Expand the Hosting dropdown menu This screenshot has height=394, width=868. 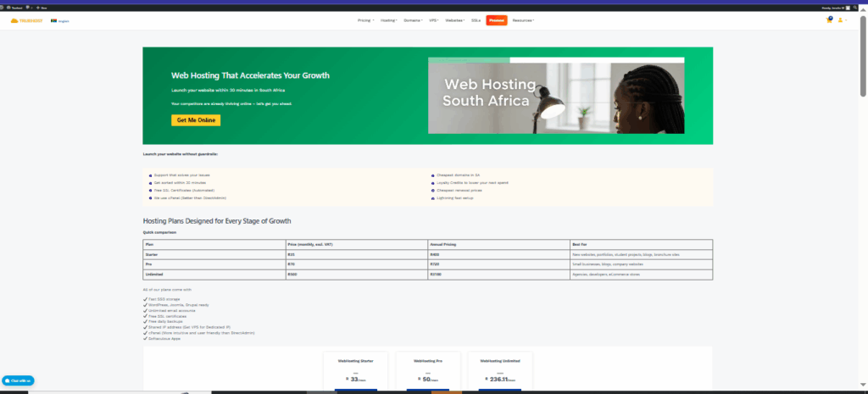pos(389,19)
